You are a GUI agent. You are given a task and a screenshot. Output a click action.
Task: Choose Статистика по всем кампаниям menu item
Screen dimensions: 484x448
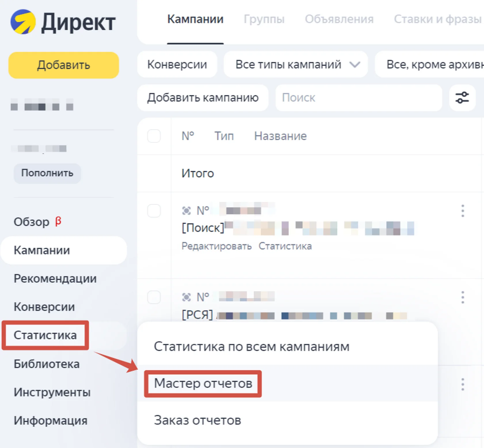point(288,347)
